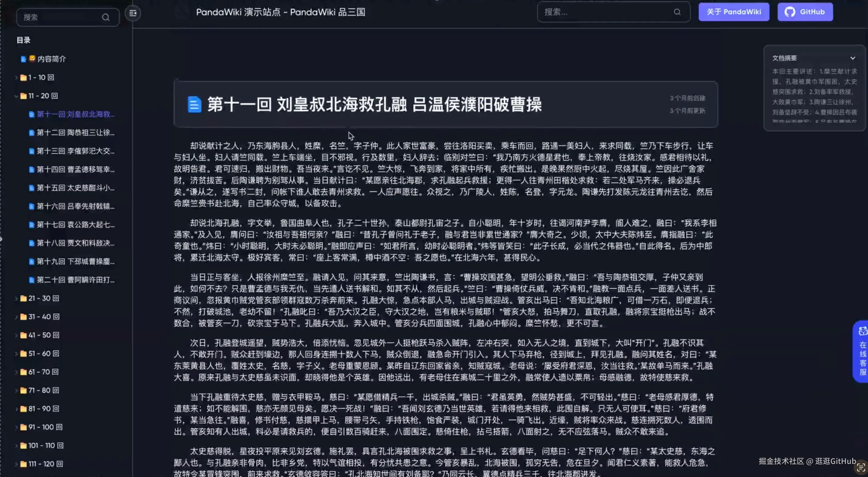The width and height of the screenshot is (868, 477).
Task: Open chapter 第十二回 陶恭祖三让徐州
Action: coord(75,133)
